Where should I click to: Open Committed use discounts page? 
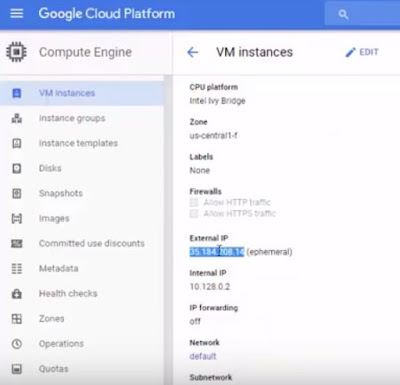(x=92, y=244)
